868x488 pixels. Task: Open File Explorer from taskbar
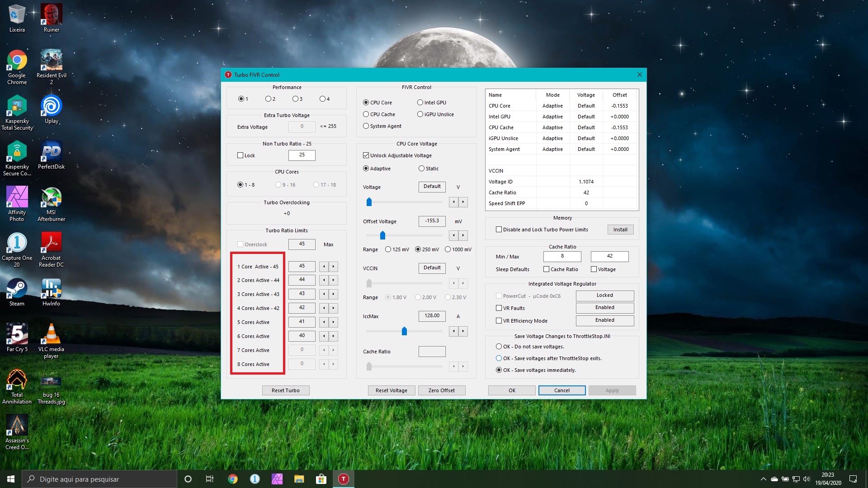[299, 479]
